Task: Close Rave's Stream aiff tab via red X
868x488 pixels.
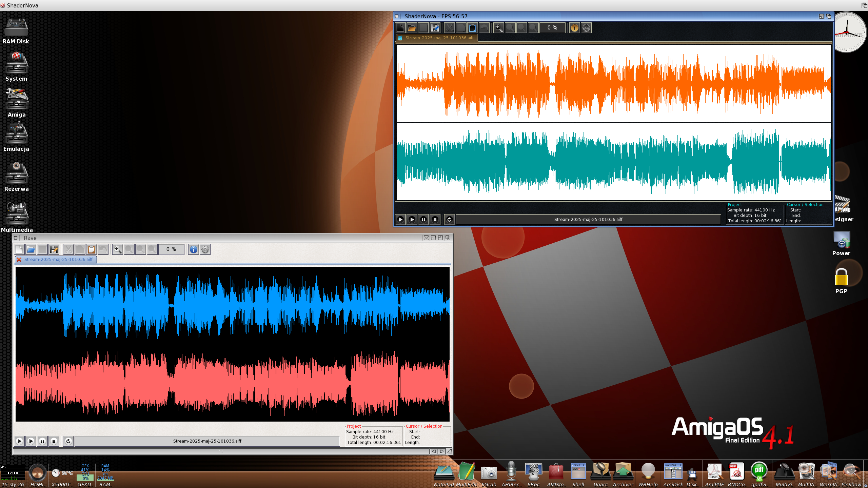Action: 19,260
